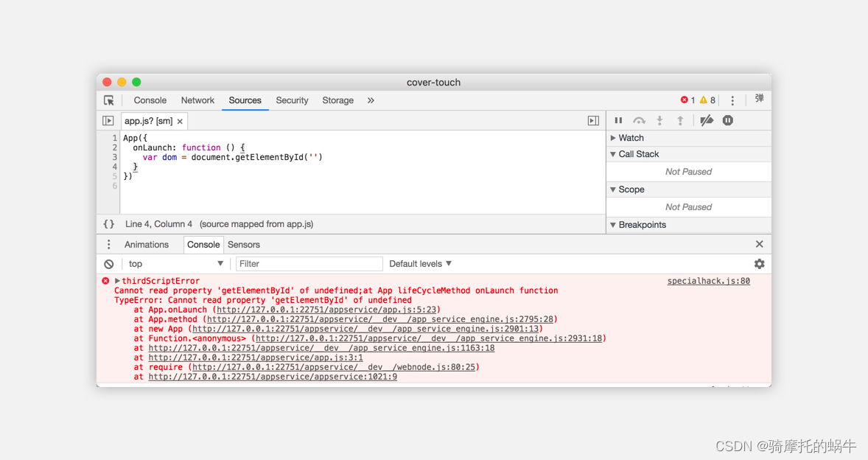The width and height of the screenshot is (868, 460).
Task: Click the step out of function icon
Action: pyautogui.click(x=680, y=120)
